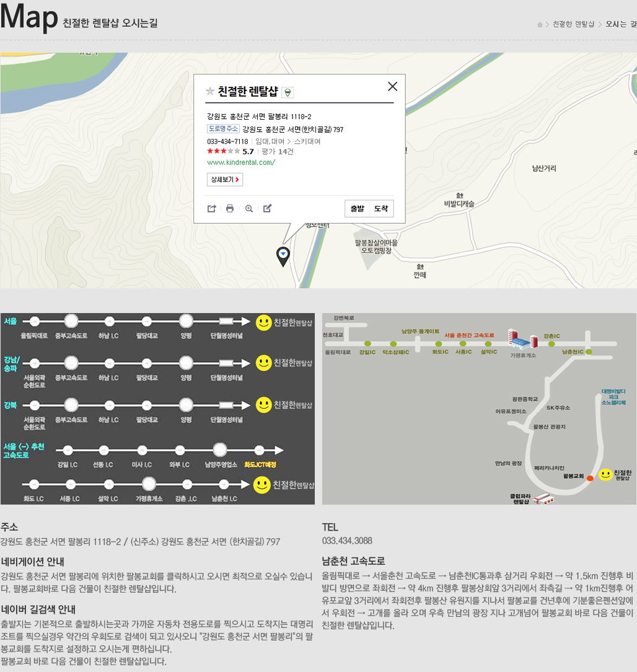The height and width of the screenshot is (672, 637).
Task: Set as destination with 도착 button
Action: pos(381,209)
